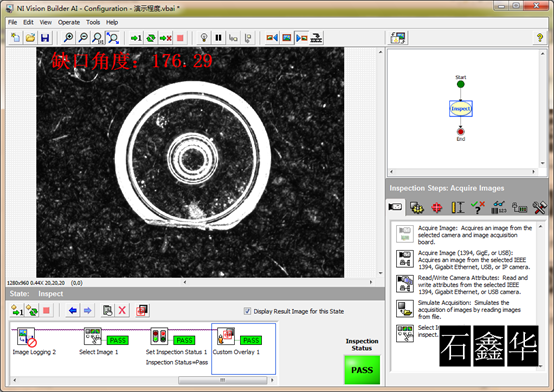This screenshot has height=392, width=554.
Task: Click the Open Inspection folder icon
Action: 30,38
